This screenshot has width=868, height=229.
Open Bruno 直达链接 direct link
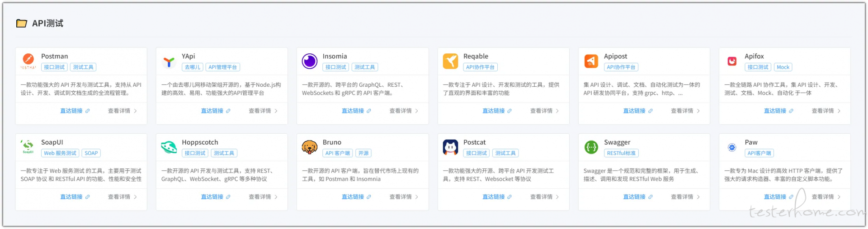(356, 197)
